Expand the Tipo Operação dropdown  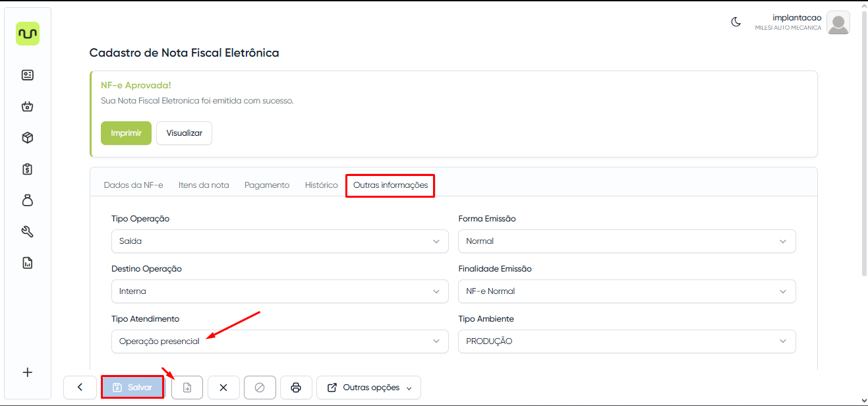tap(279, 241)
